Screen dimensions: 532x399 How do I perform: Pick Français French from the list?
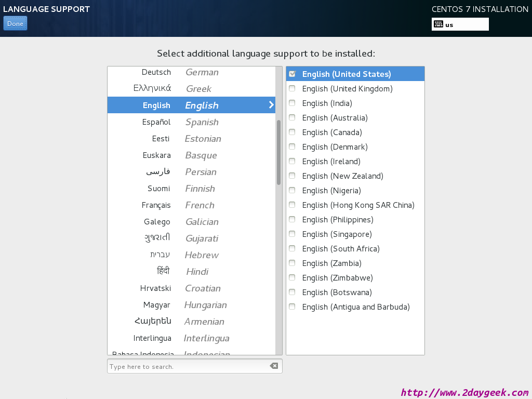(191, 205)
